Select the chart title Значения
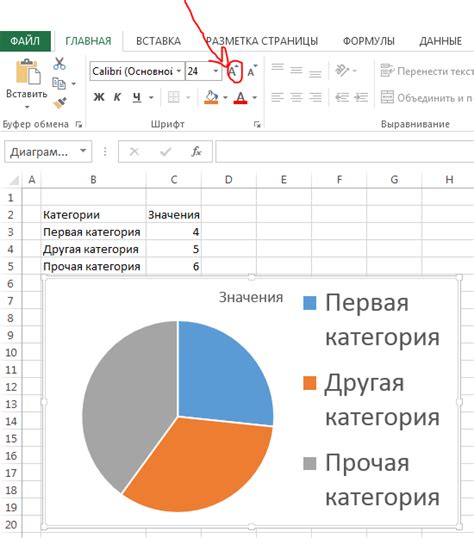Viewport: 474px width, 538px height. [251, 297]
